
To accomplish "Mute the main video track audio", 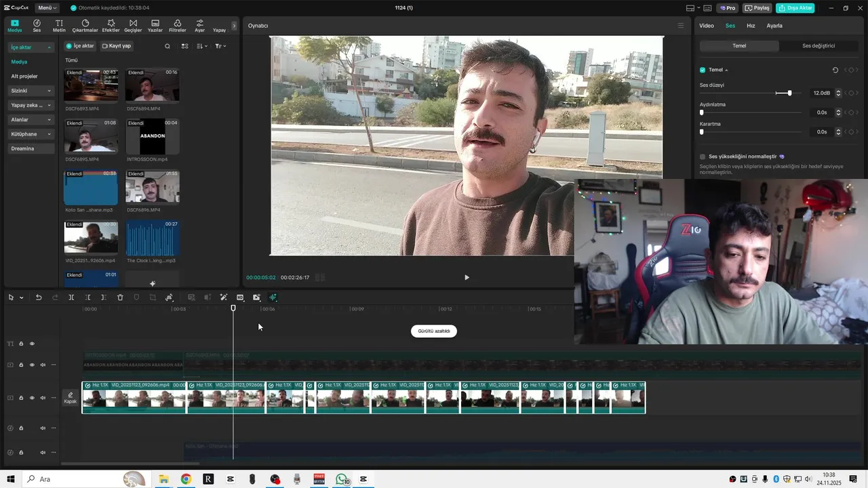I will pyautogui.click(x=43, y=398).
